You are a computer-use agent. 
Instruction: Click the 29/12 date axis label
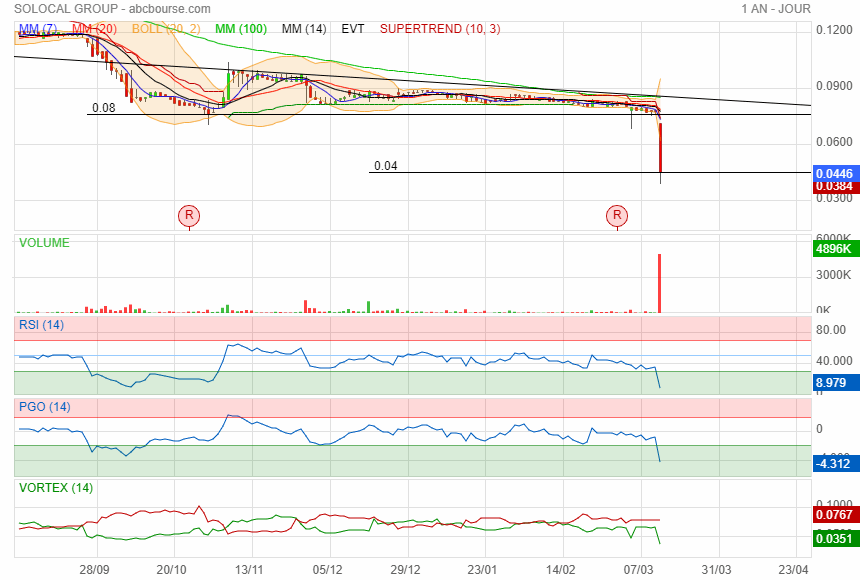click(405, 570)
